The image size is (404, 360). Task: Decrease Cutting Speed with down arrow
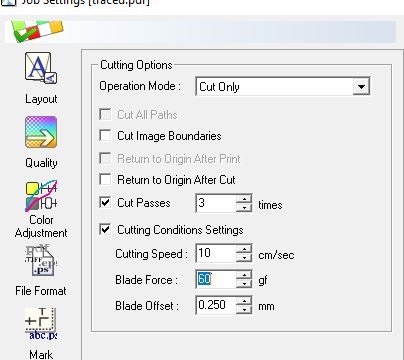point(244,258)
